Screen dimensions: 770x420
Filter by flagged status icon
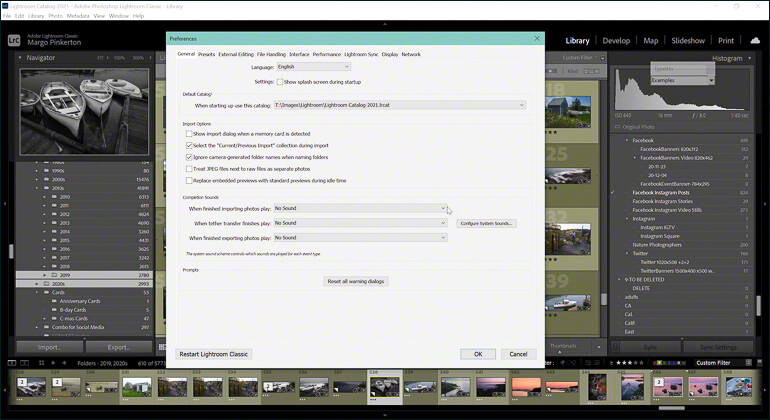[x=564, y=363]
